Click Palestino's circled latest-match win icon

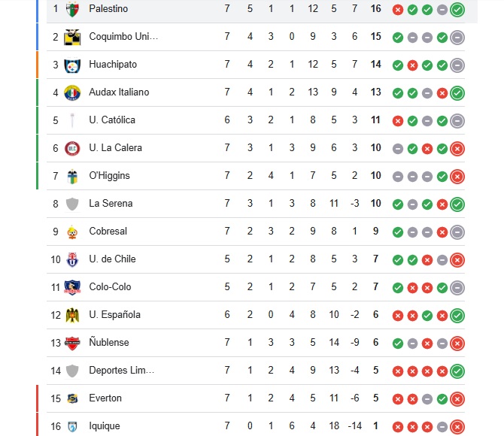click(457, 10)
